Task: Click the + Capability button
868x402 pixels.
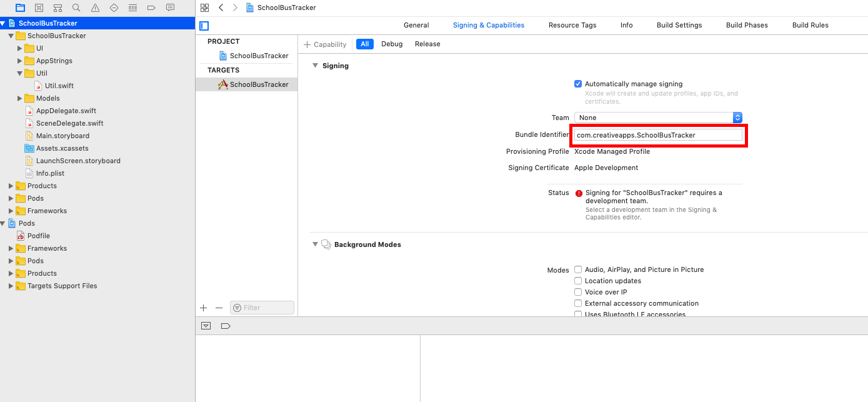Action: (x=325, y=44)
